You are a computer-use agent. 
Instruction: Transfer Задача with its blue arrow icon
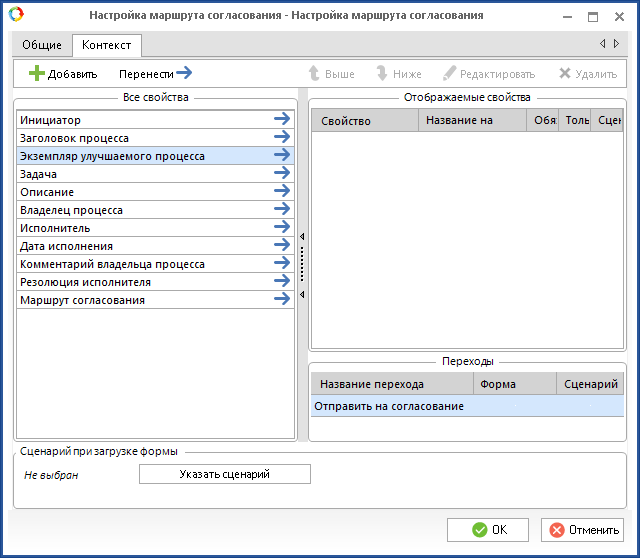[x=282, y=174]
